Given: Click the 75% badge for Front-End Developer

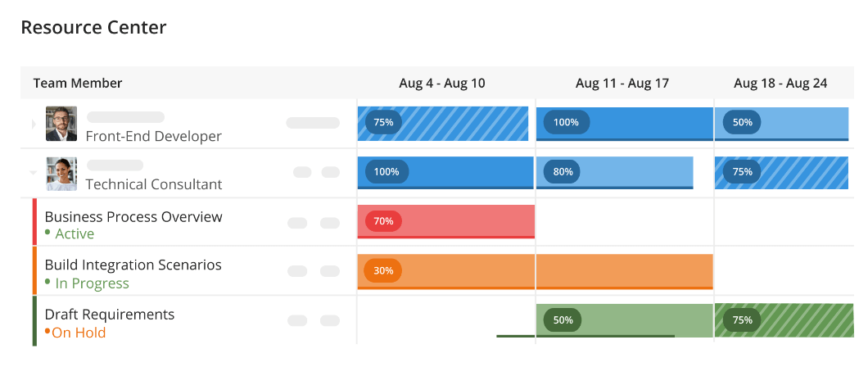Looking at the screenshot, I should [383, 122].
